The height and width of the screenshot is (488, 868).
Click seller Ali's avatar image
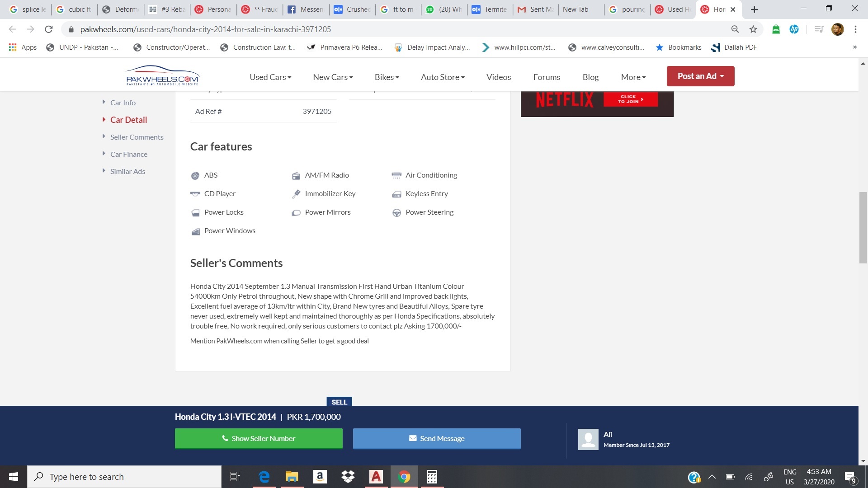pos(588,439)
